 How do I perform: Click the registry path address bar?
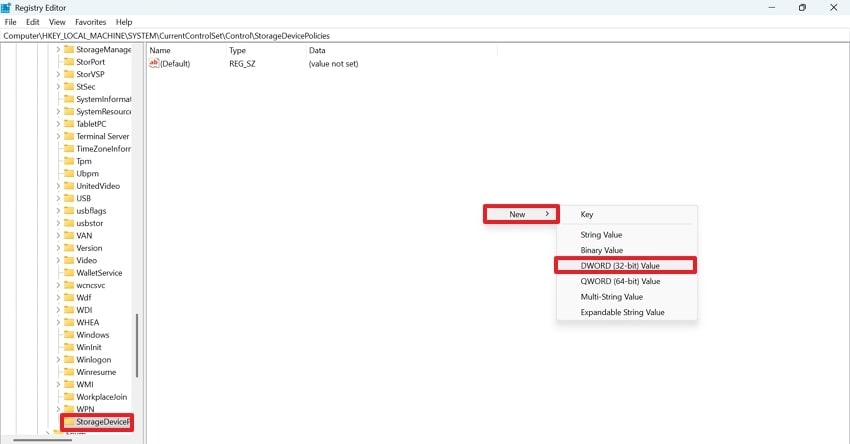425,36
